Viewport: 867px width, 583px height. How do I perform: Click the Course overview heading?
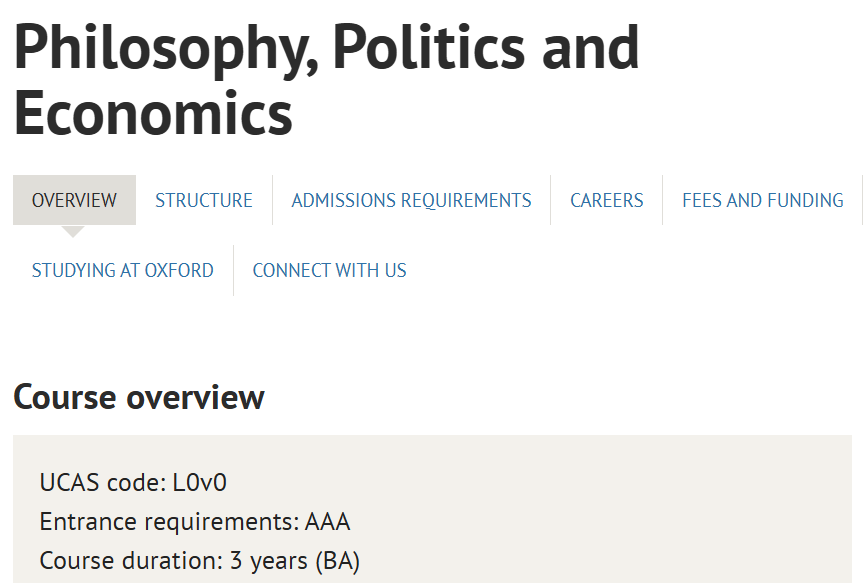pyautogui.click(x=138, y=397)
